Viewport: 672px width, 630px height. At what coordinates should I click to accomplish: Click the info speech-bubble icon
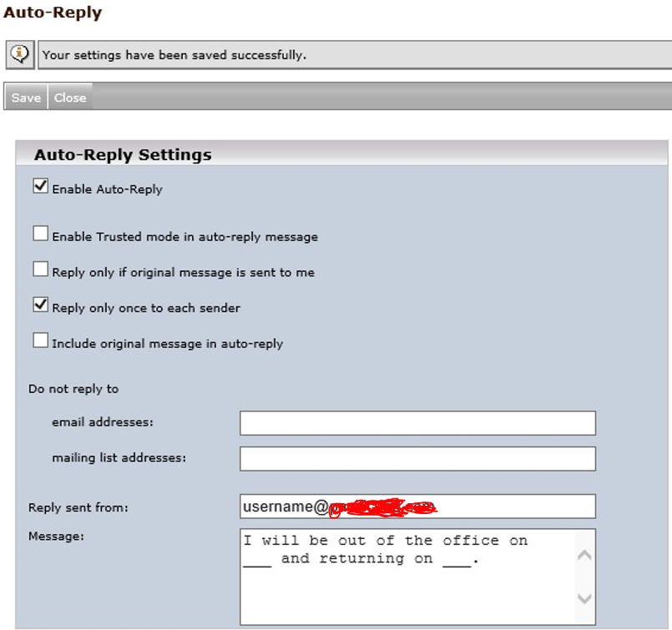20,55
